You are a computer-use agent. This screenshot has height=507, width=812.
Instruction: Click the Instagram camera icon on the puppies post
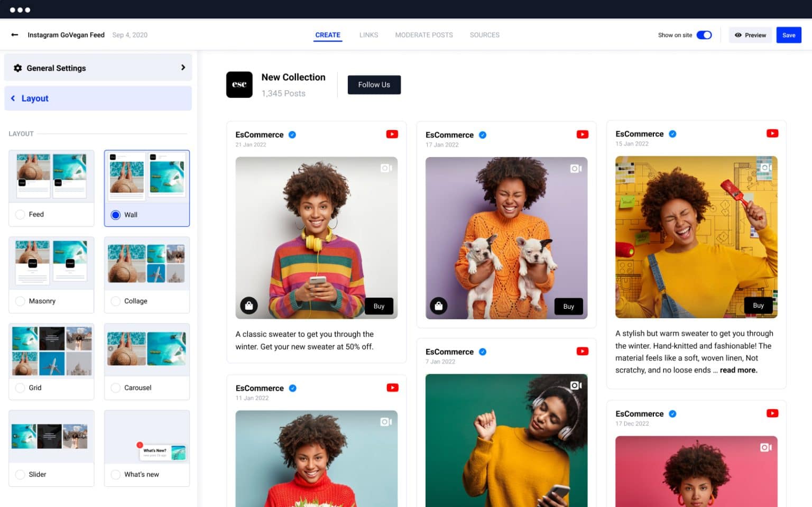click(x=575, y=168)
